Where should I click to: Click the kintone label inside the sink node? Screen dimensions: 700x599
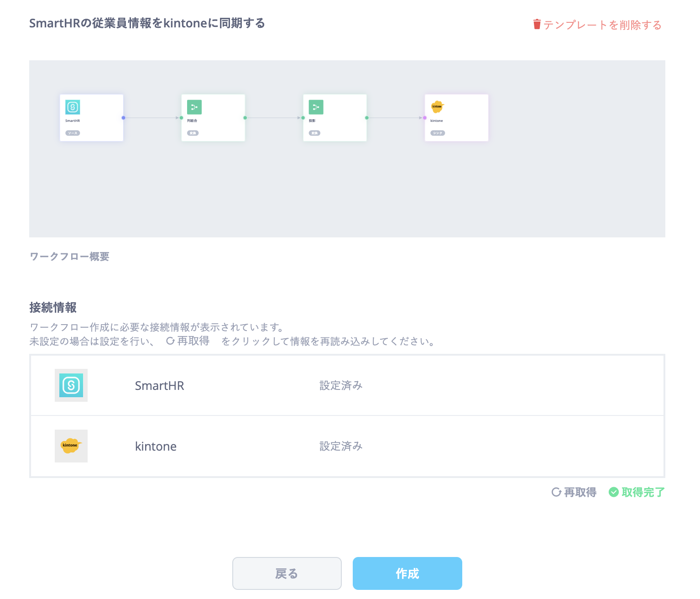[x=437, y=121]
